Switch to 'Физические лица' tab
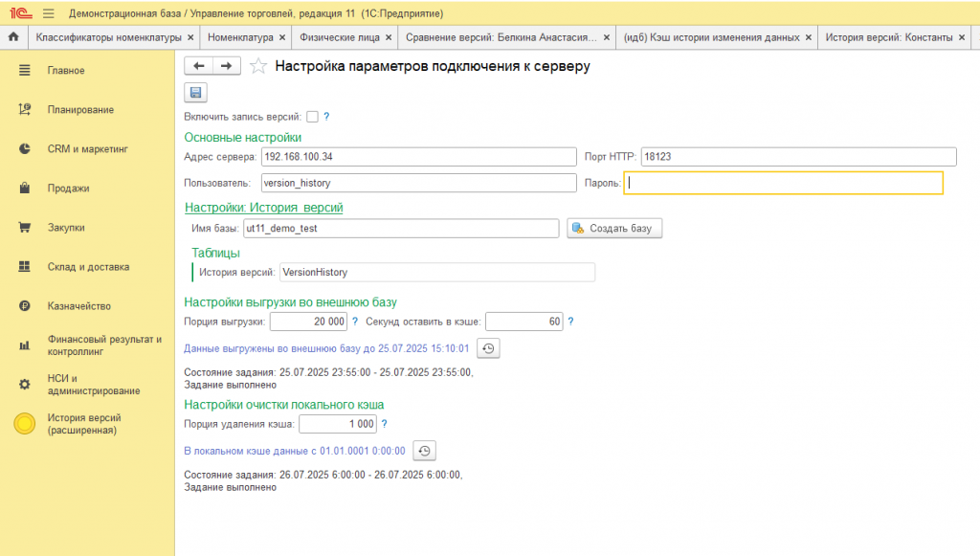The height and width of the screenshot is (556, 980). tap(340, 37)
